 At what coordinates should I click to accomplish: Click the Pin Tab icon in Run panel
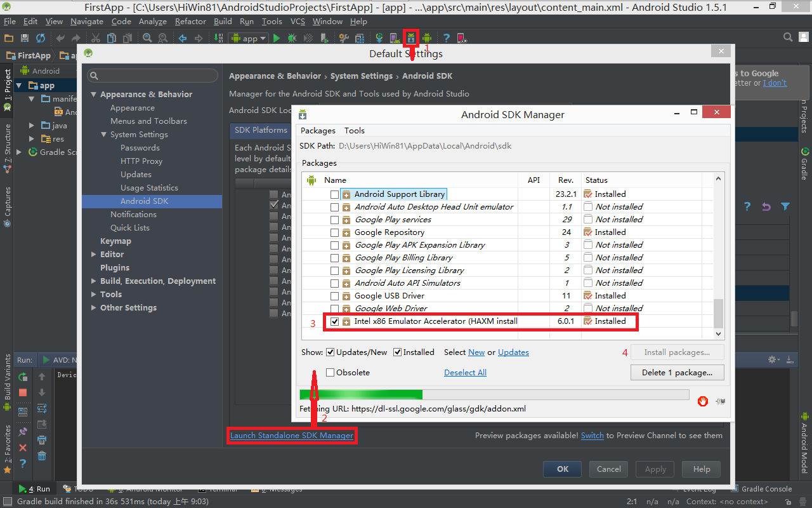point(23,432)
